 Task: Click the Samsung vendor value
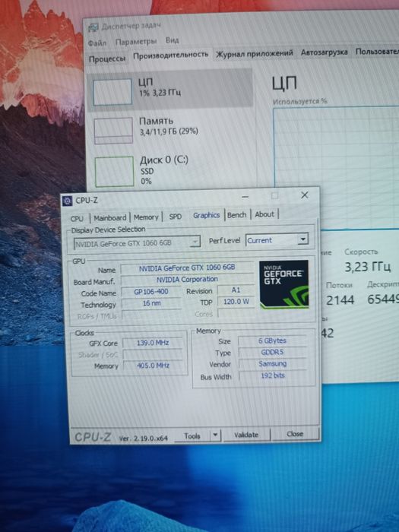[272, 364]
